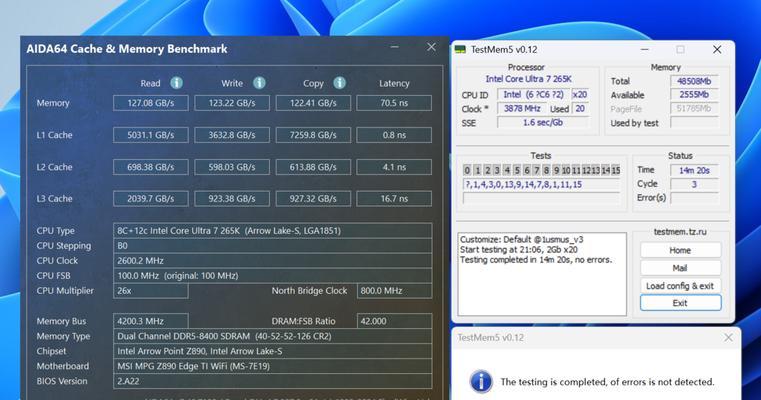Screen dimensions: 761x400
Task: Click L2 Cache latency 4.1 ns
Action: (394, 167)
